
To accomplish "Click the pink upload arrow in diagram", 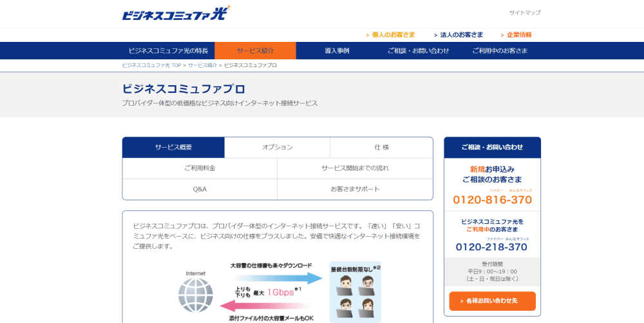I will (x=266, y=306).
